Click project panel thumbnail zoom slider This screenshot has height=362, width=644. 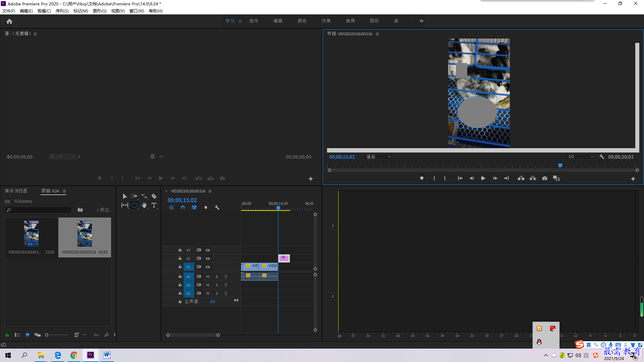[x=56, y=335]
